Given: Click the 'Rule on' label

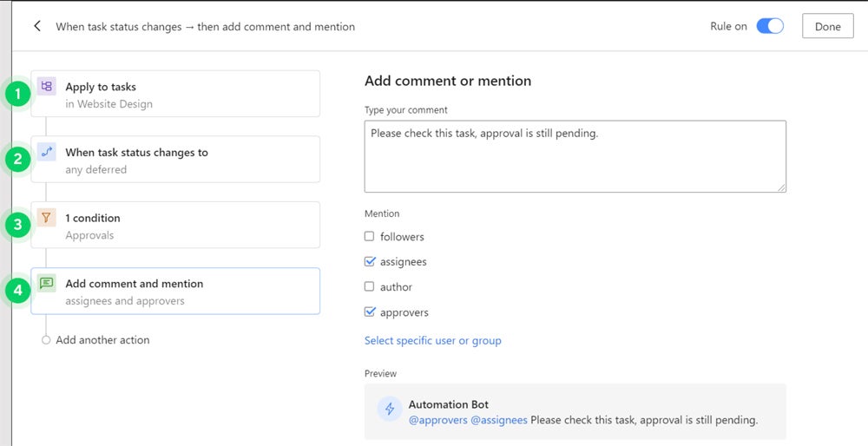Looking at the screenshot, I should [728, 26].
